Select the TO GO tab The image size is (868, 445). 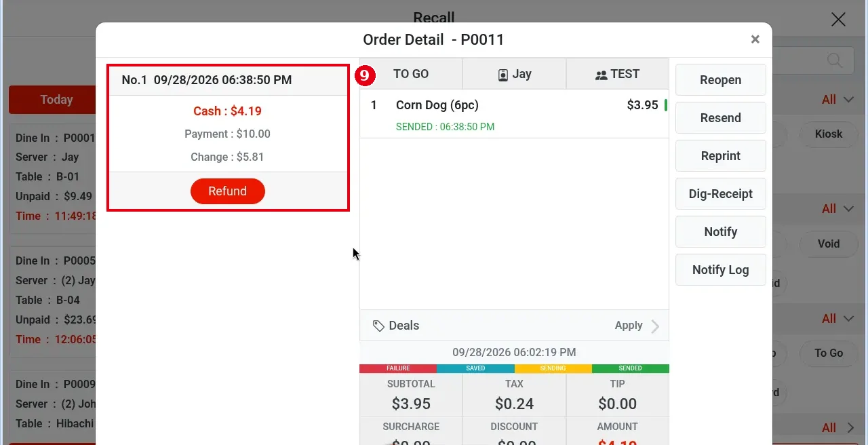click(411, 74)
